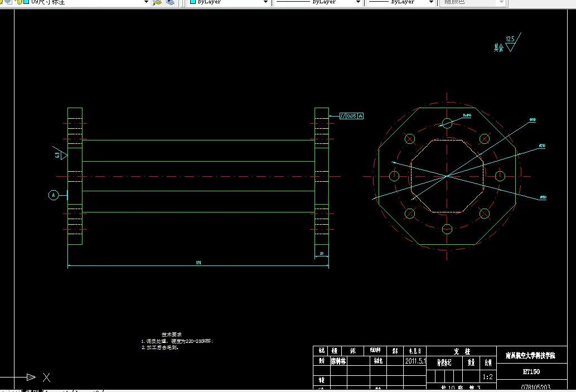This screenshot has width=576, height=392.
Task: Click the greyed 随颜色 plot style dropdown
Action: [473, 2]
